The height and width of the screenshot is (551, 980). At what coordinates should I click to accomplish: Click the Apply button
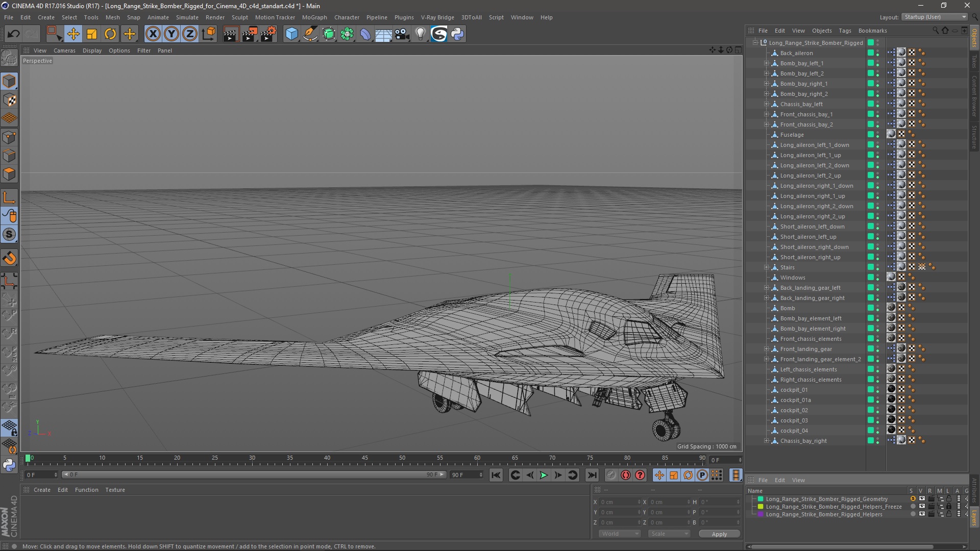[x=719, y=534]
